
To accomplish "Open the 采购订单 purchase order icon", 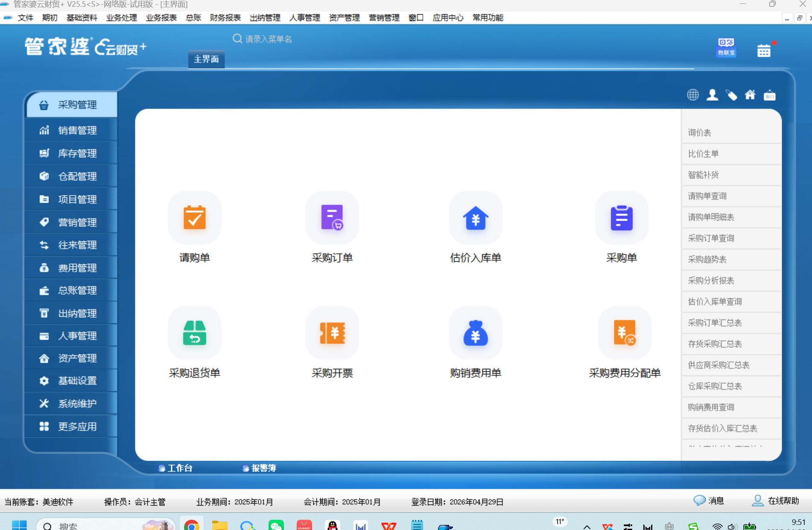I will click(x=332, y=218).
